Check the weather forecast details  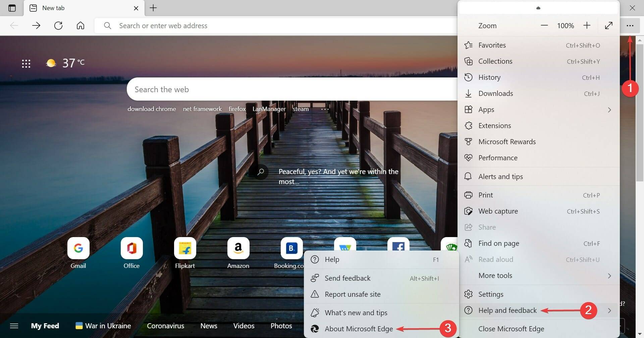[x=65, y=63]
